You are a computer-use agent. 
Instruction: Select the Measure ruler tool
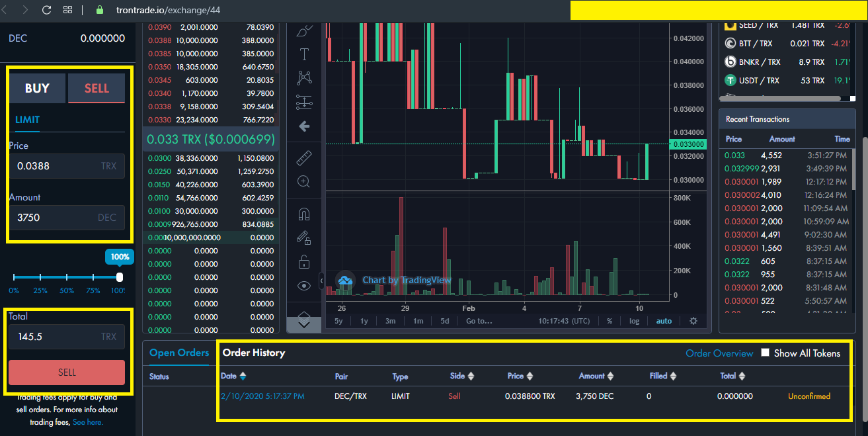304,157
